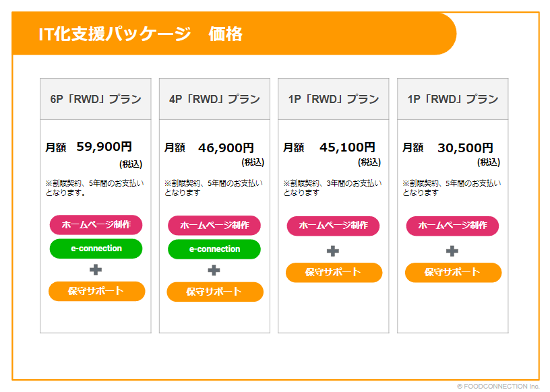
Task: Click the plus icon in 45,100円 plan column
Action: coord(333,251)
